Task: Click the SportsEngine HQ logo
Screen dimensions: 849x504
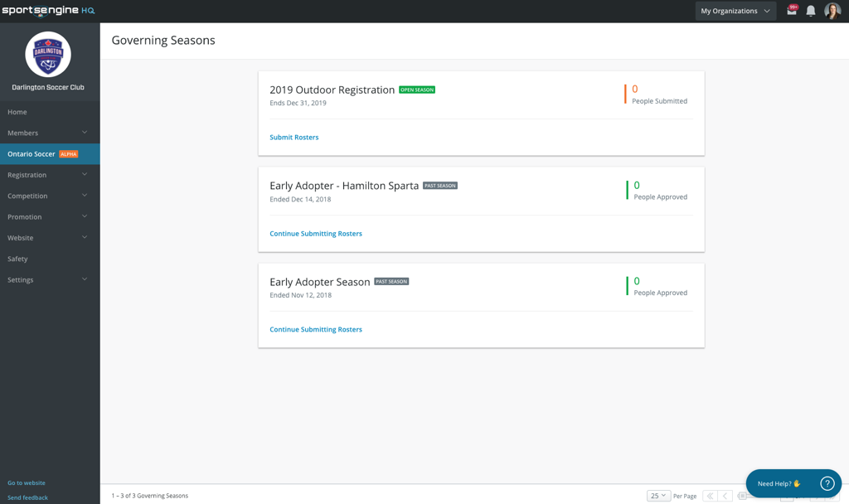Action: pos(48,11)
